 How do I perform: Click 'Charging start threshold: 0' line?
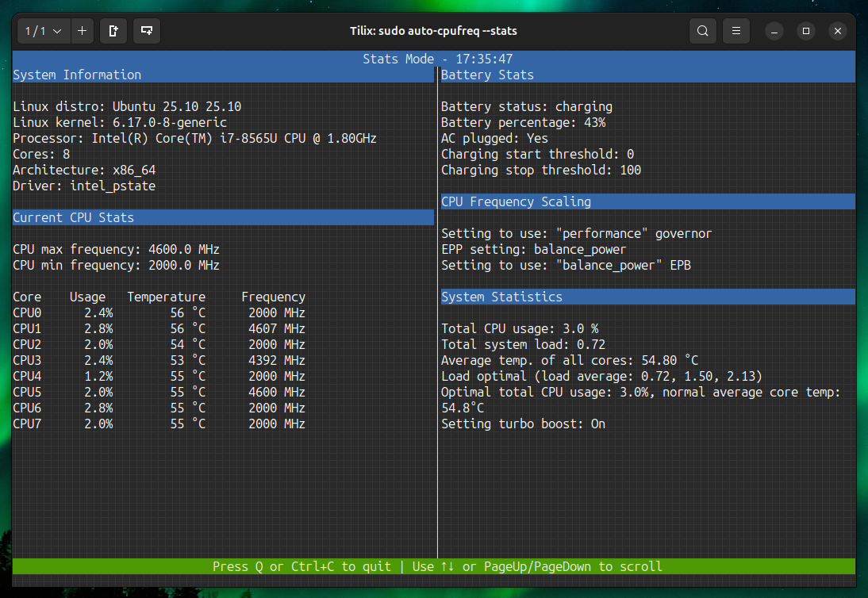pyautogui.click(x=537, y=154)
